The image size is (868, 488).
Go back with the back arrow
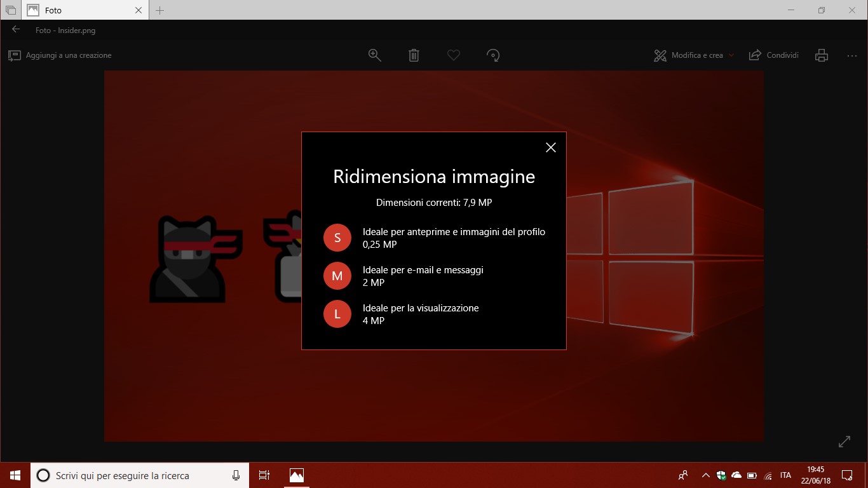[x=16, y=29]
